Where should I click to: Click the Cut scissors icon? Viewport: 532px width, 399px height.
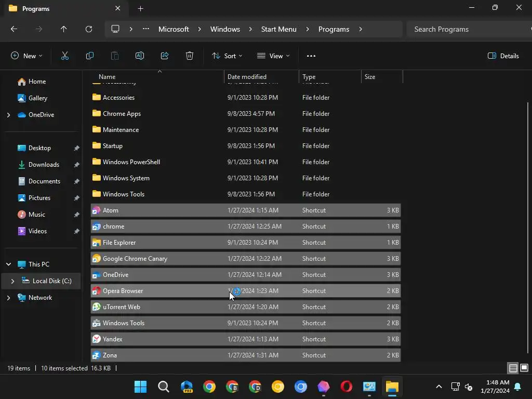[x=64, y=56]
